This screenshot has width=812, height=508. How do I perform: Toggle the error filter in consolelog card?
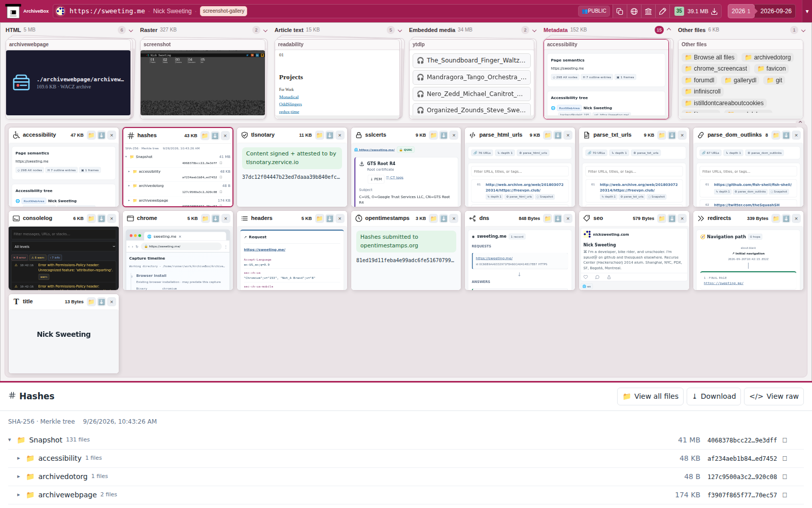20,258
